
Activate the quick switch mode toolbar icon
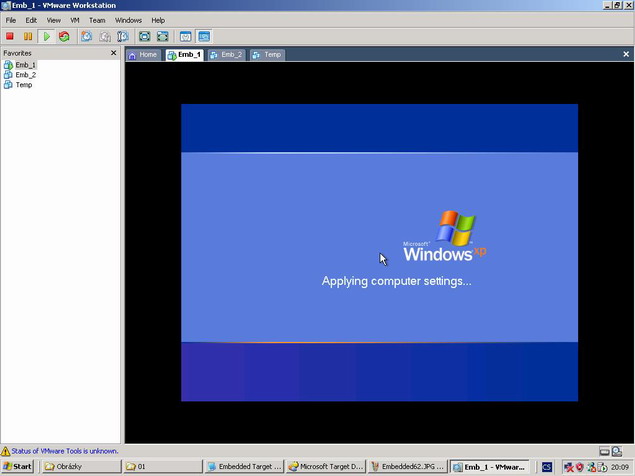point(163,36)
